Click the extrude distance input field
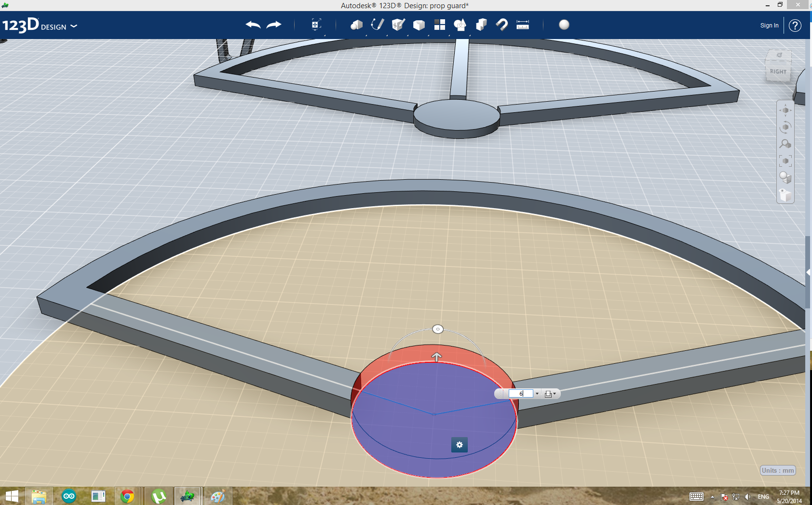 pos(521,394)
